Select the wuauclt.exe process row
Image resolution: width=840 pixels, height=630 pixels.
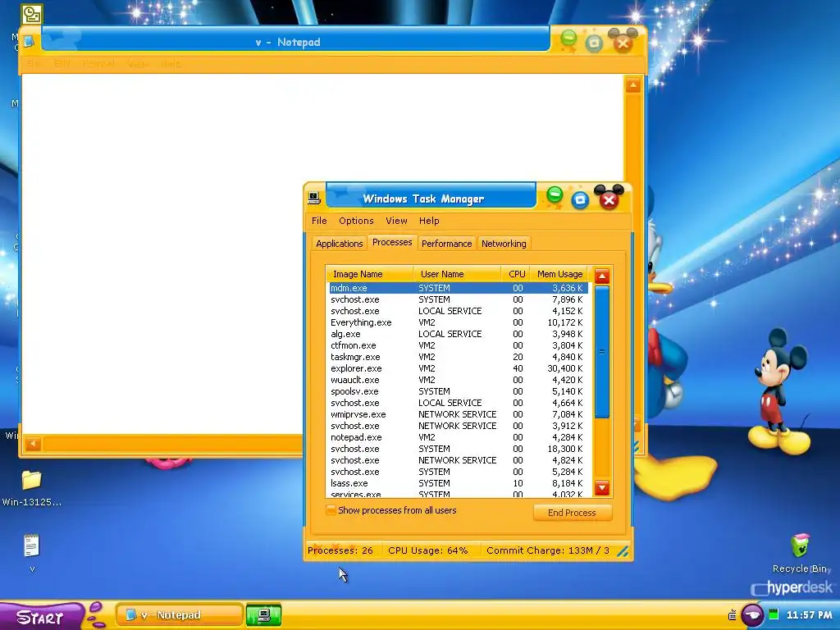[458, 380]
